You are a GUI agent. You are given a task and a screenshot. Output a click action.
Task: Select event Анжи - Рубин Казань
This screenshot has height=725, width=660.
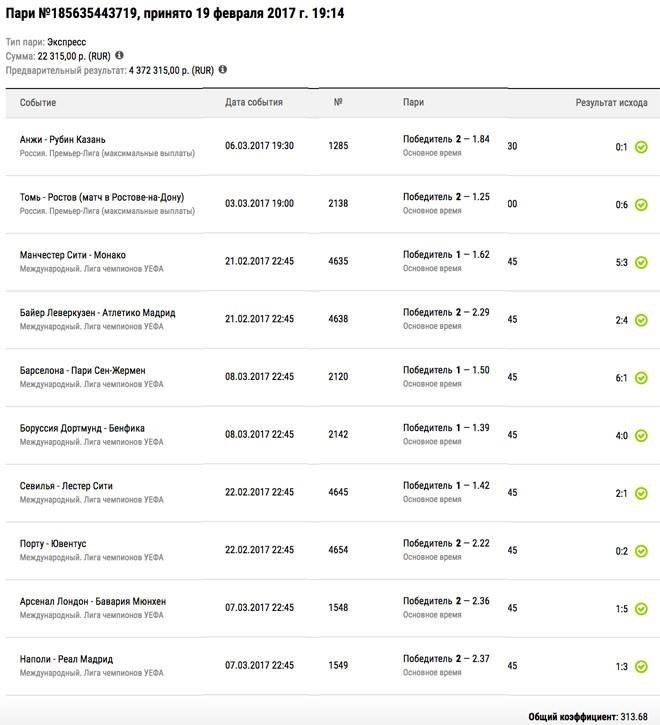tap(62, 139)
